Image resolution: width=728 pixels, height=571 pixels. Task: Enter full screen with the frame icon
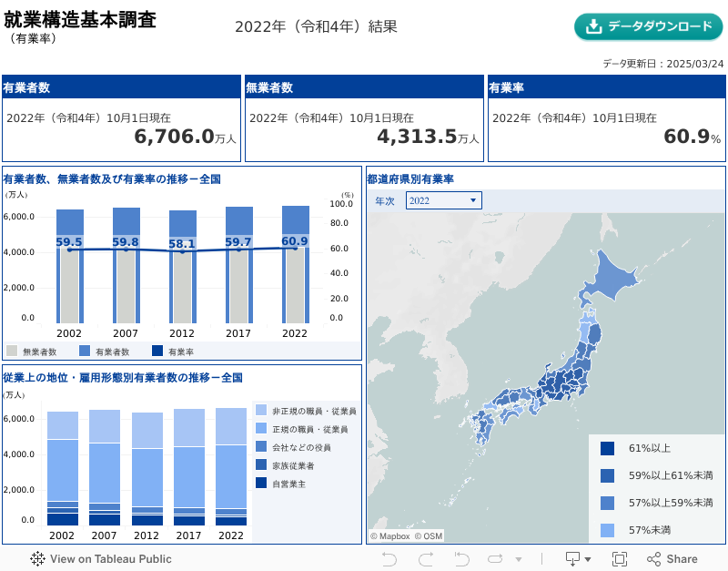[x=620, y=559]
